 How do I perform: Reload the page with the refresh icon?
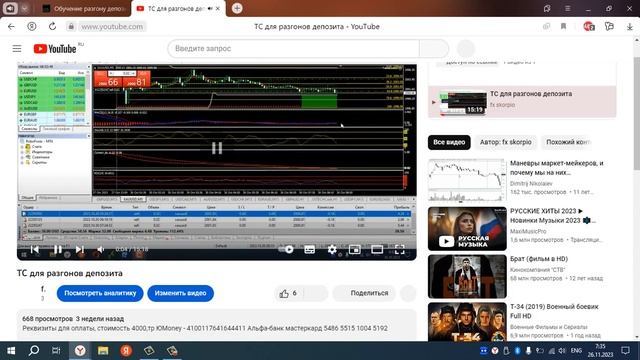(52, 27)
